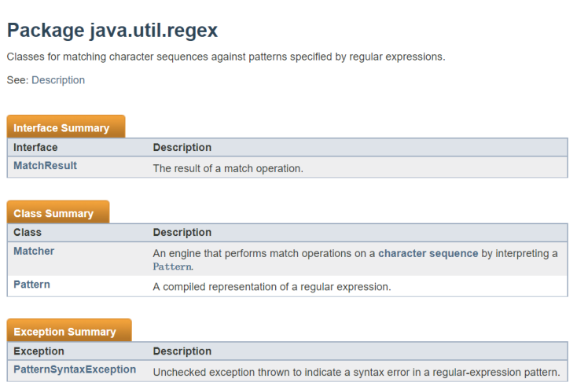Open the Matcher class link
The width and height of the screenshot is (588, 386).
(x=34, y=251)
